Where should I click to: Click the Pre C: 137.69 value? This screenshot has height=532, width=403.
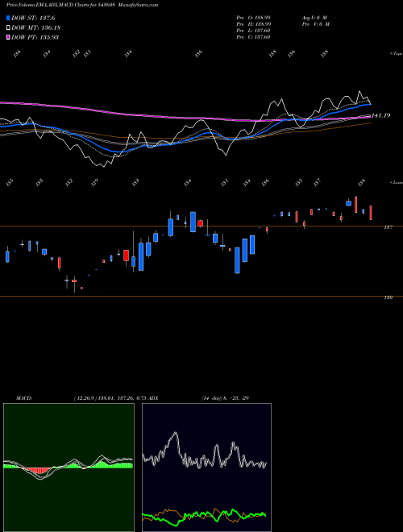click(x=253, y=37)
